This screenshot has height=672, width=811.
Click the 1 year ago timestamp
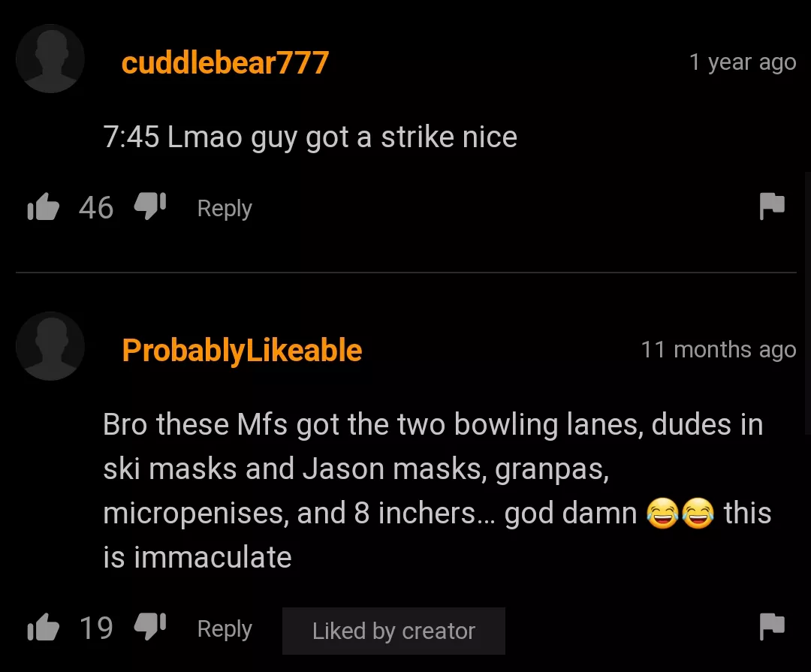coord(743,62)
